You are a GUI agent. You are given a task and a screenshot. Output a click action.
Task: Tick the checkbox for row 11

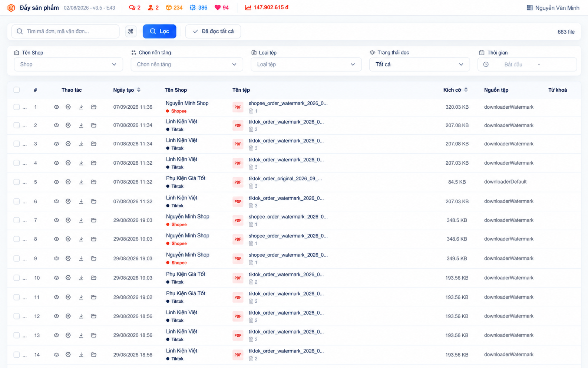click(x=17, y=297)
